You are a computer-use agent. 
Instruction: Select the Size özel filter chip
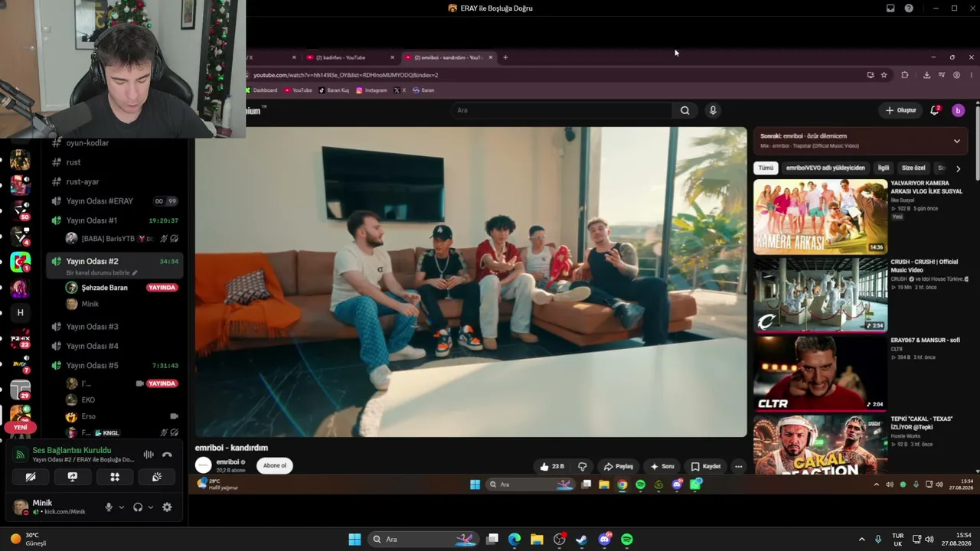point(913,168)
